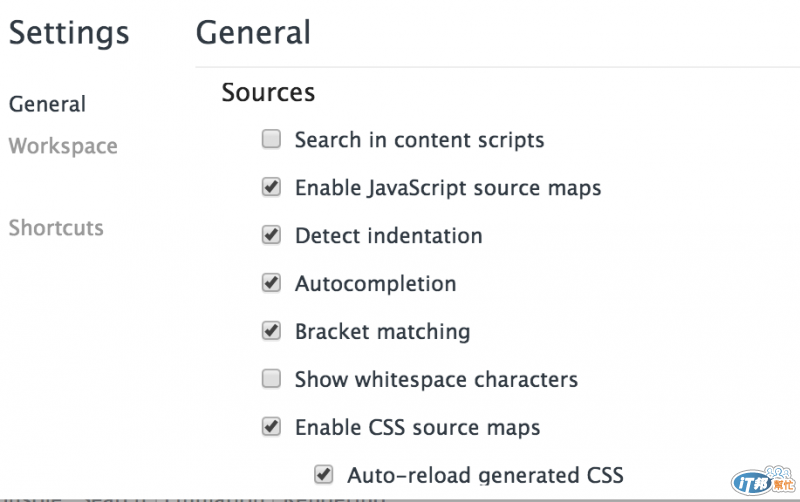Screen dimensions: 800x502
Task: Open the General settings tab in sidebar
Action: 47,104
